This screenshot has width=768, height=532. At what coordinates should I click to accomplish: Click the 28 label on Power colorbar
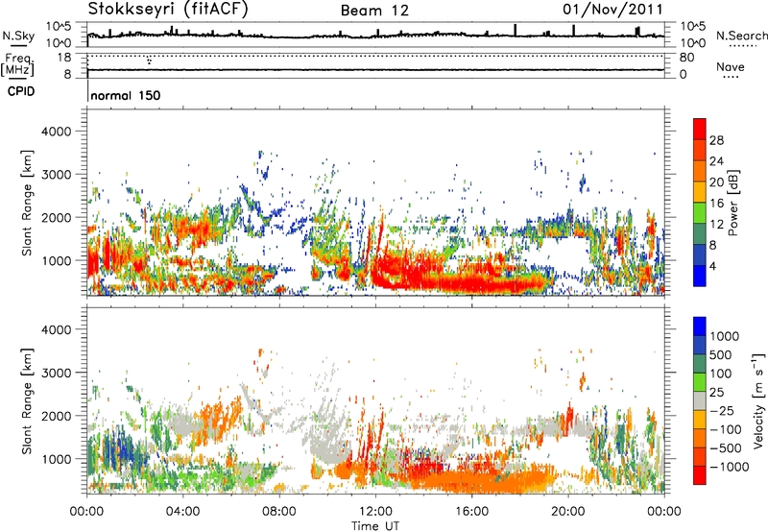pyautogui.click(x=716, y=140)
